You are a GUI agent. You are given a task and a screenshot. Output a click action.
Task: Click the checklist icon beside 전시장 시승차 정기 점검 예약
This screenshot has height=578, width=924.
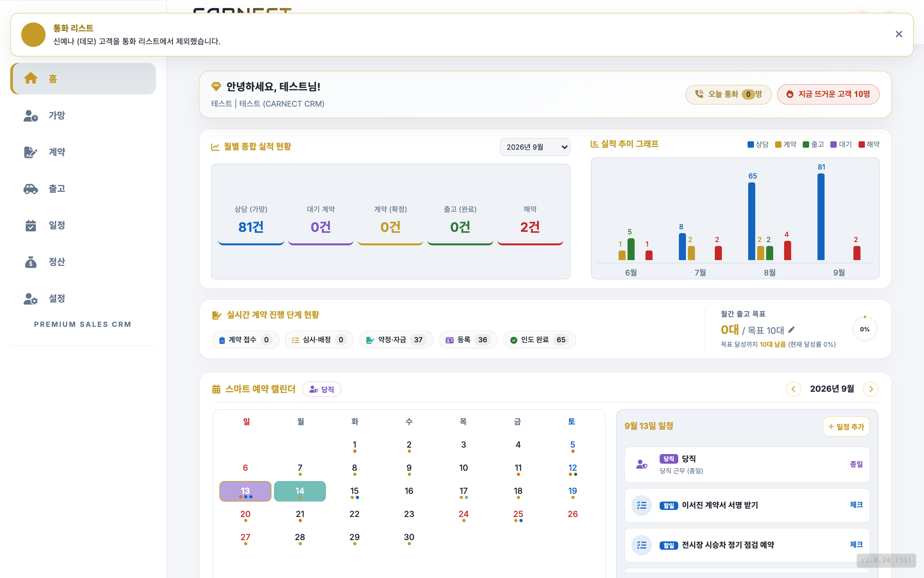tap(642, 545)
